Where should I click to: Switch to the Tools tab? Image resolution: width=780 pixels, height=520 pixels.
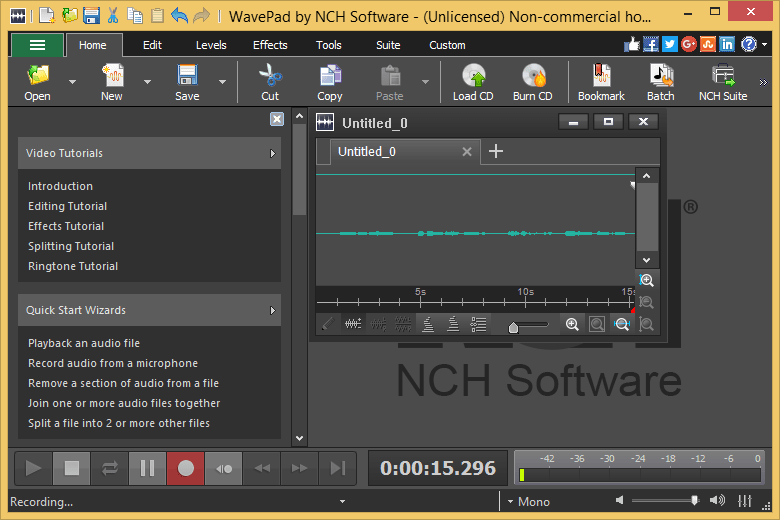pyautogui.click(x=329, y=45)
